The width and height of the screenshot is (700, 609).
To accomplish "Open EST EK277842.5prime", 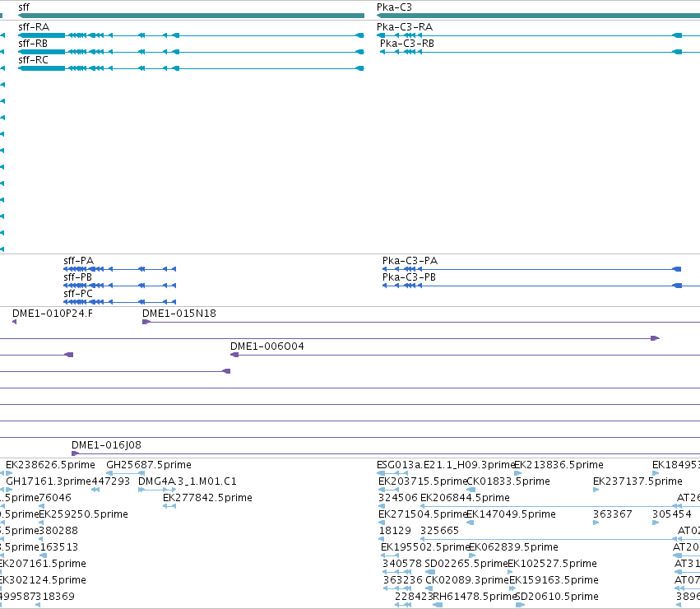I will [207, 498].
